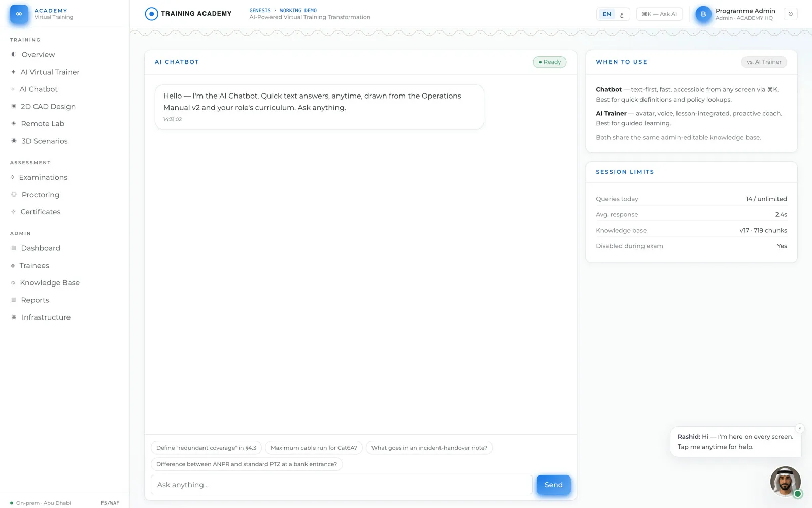The height and width of the screenshot is (508, 812).
Task: Click the Proctoring icon
Action: click(x=14, y=195)
